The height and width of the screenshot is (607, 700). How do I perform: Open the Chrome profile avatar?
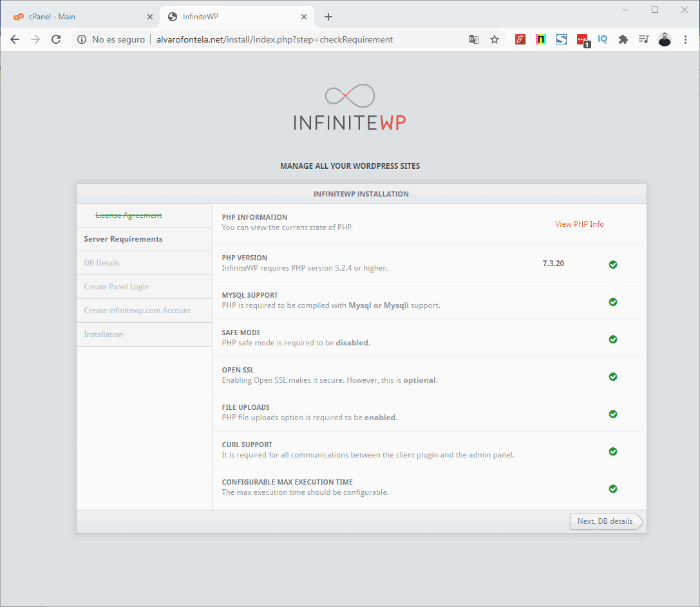click(665, 39)
